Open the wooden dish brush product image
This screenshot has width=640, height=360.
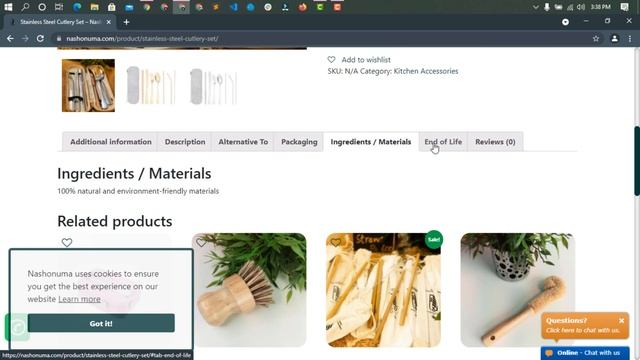point(249,290)
